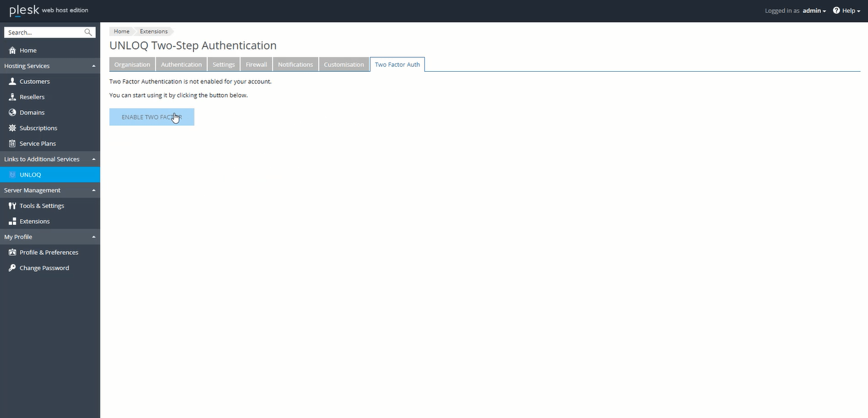This screenshot has width=868, height=418.
Task: Click the Resellers icon
Action: [x=12, y=97]
